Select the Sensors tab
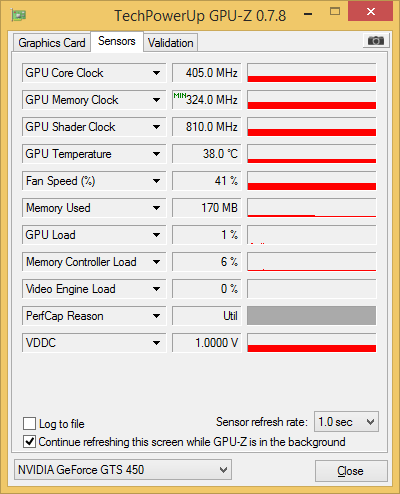The image size is (400, 494). pyautogui.click(x=117, y=41)
